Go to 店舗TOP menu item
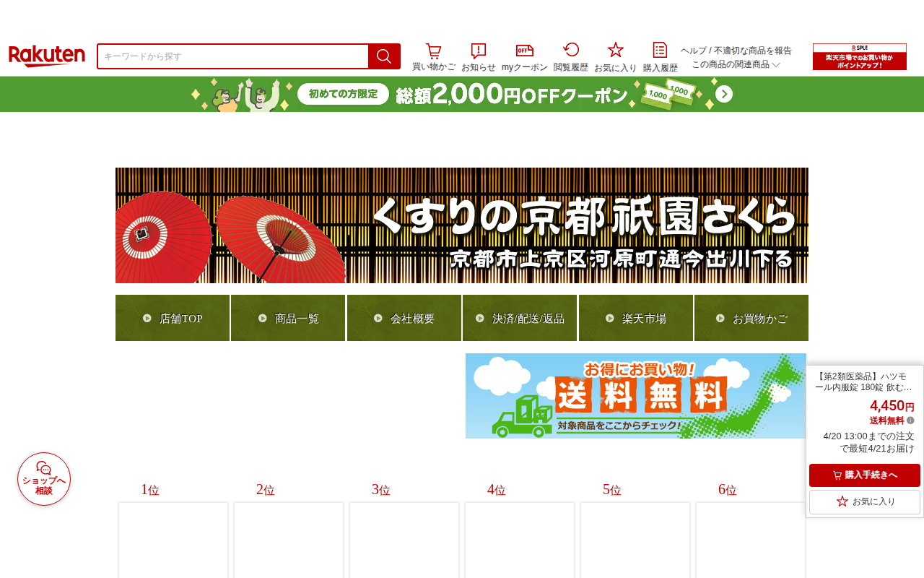The width and height of the screenshot is (924, 578). [173, 318]
